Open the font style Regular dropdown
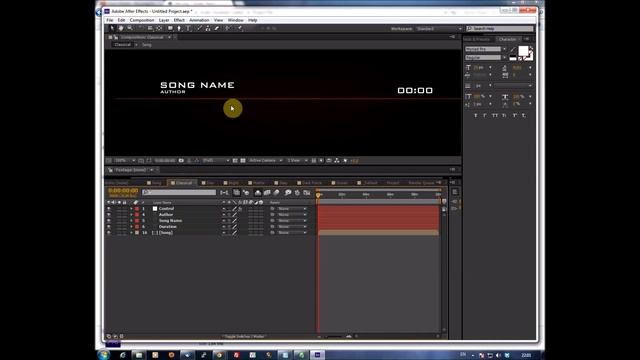640x360 pixels. (486, 58)
